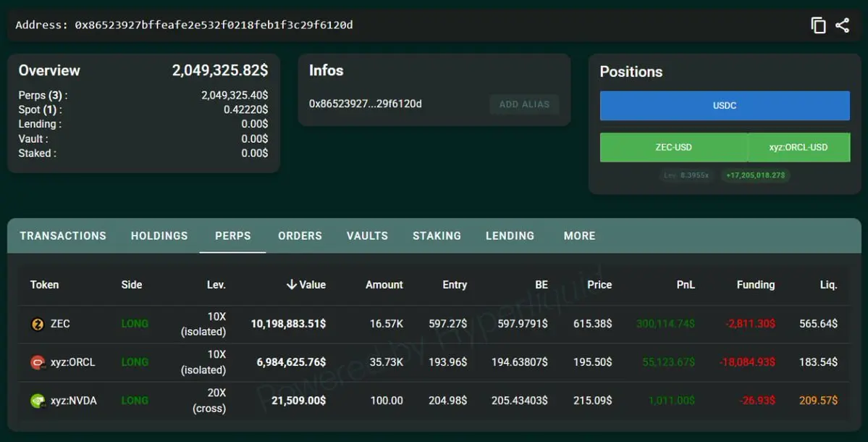Viewport: 868px width, 442px height.
Task: Click the Lev 8.3955x badge
Action: 686,175
